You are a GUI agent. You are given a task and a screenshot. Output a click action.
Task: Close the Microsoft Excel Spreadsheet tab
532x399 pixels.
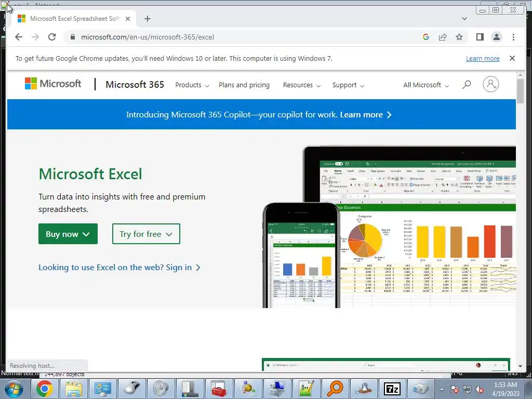[128, 19]
